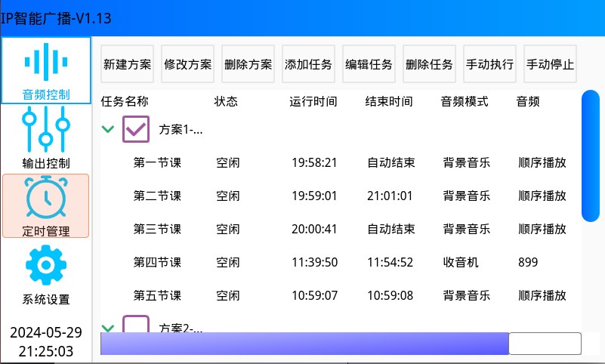Image resolution: width=605 pixels, height=364 pixels.
Task: Stop the task with 手动停止
Action: pyautogui.click(x=550, y=64)
